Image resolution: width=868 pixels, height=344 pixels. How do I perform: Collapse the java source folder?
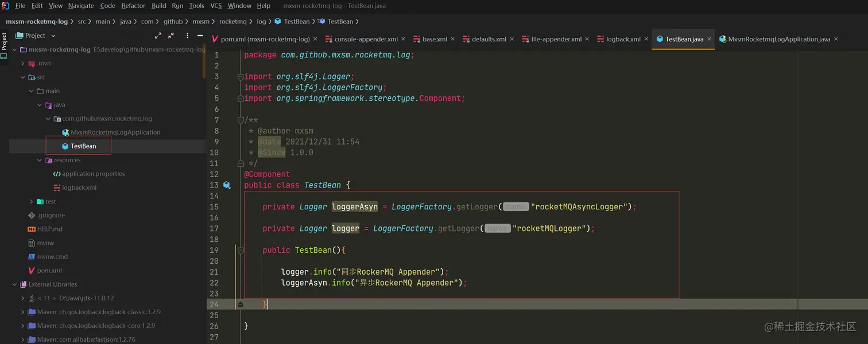pos(40,105)
